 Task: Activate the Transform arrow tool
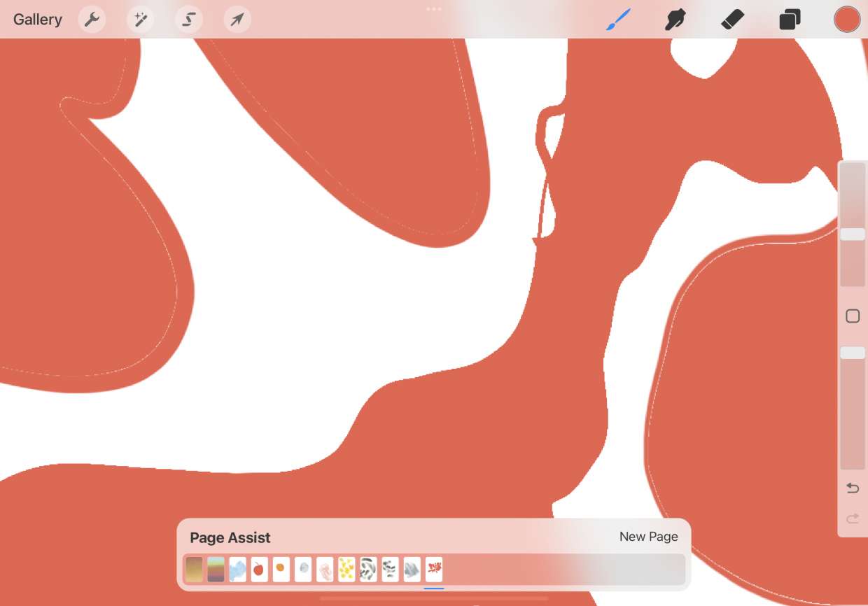pos(237,20)
